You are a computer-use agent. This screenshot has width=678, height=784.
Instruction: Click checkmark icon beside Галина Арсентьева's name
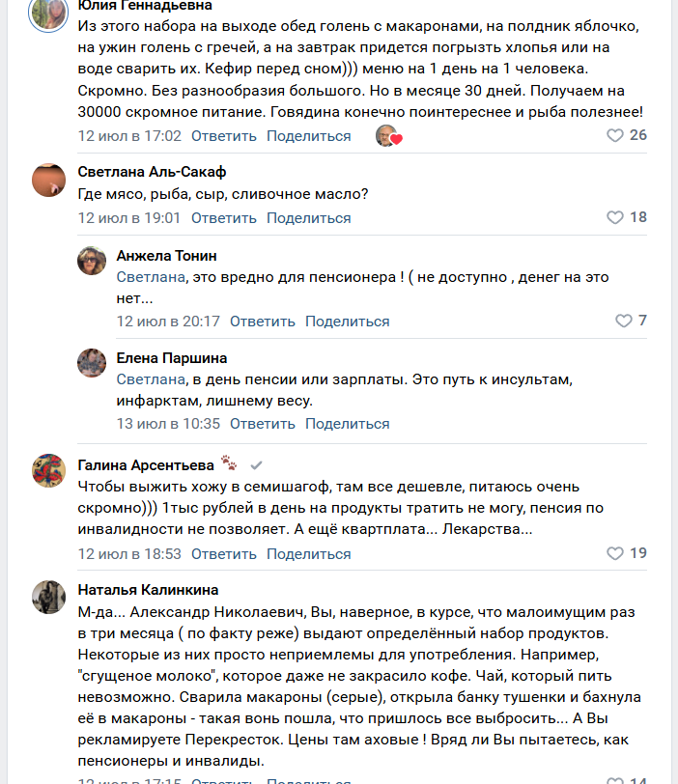point(256,464)
